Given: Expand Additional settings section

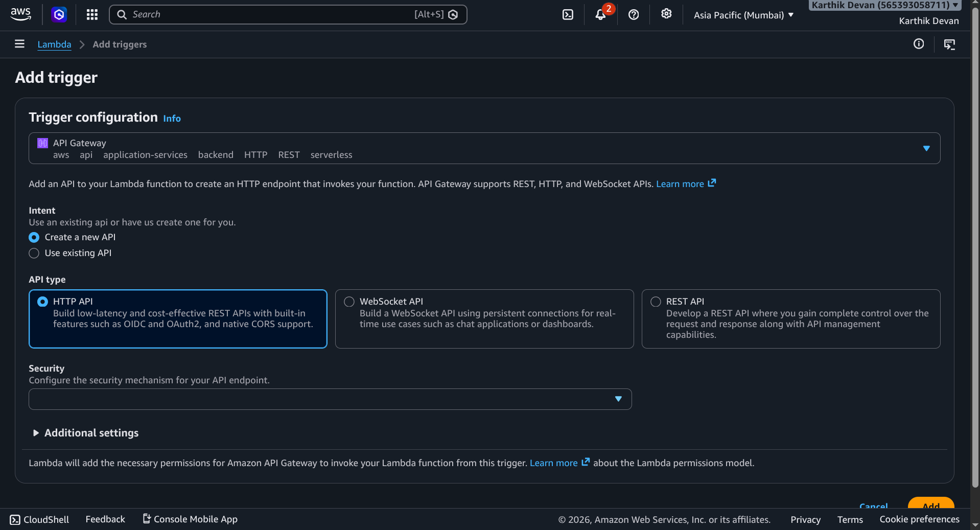Looking at the screenshot, I should coord(86,433).
